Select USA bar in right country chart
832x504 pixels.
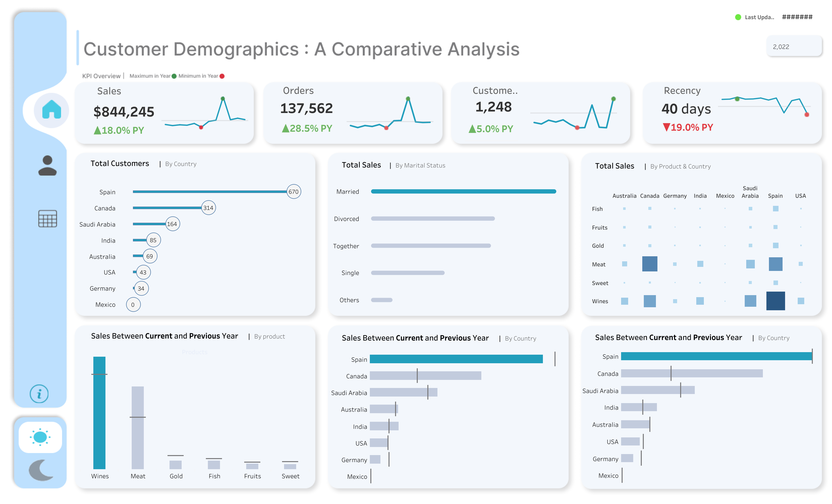(630, 441)
